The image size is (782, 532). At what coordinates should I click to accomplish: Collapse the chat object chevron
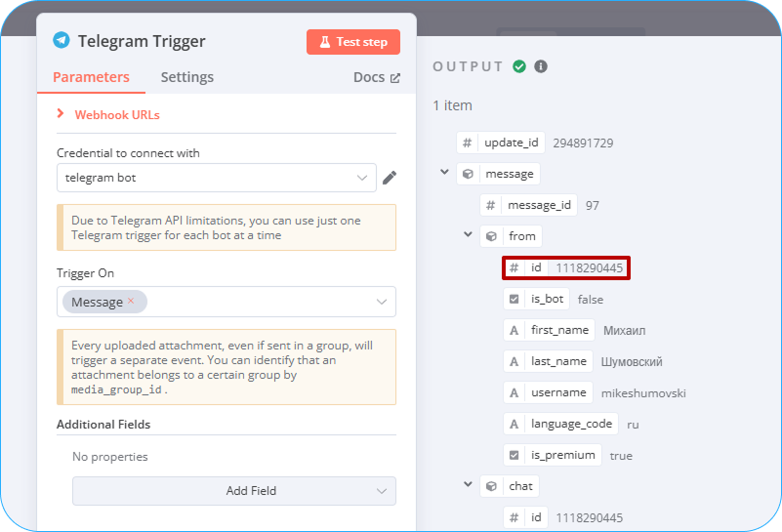click(x=468, y=484)
